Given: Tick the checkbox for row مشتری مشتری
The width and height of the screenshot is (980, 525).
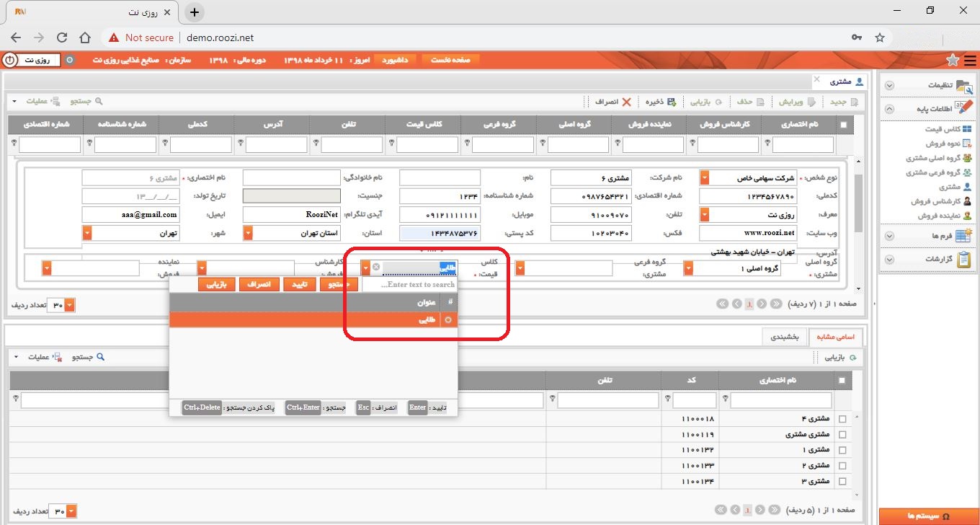Looking at the screenshot, I should pyautogui.click(x=843, y=434).
